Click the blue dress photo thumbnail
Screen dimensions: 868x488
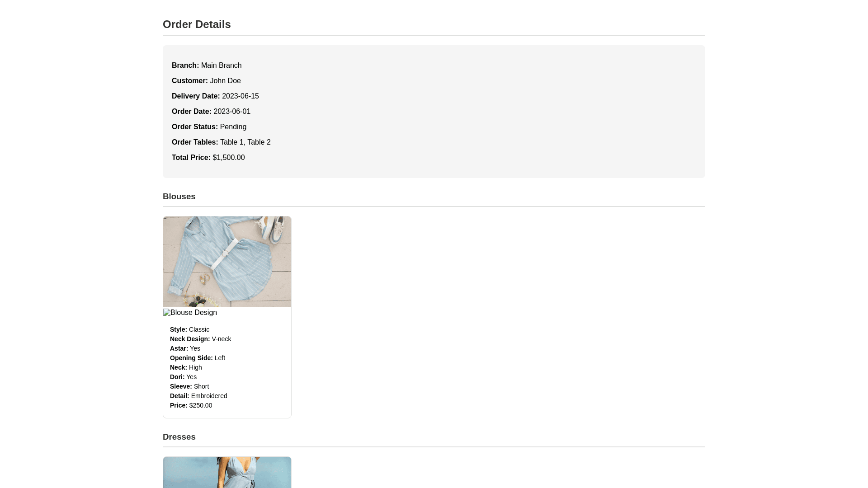227,472
